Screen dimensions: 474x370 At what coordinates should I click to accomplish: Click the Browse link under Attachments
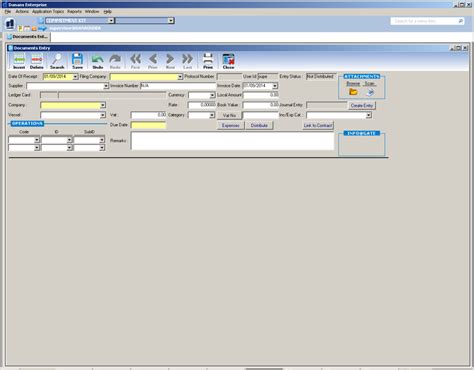[x=353, y=84]
